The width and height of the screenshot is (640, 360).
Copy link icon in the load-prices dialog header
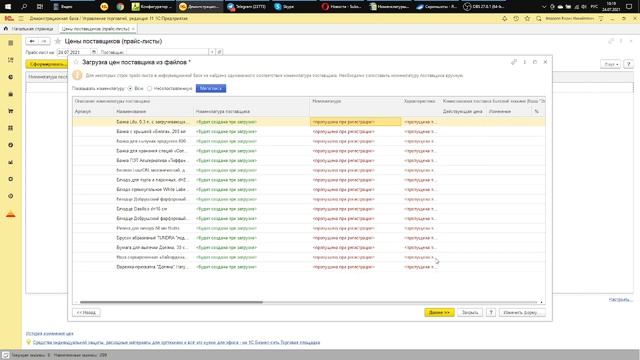pos(513,62)
